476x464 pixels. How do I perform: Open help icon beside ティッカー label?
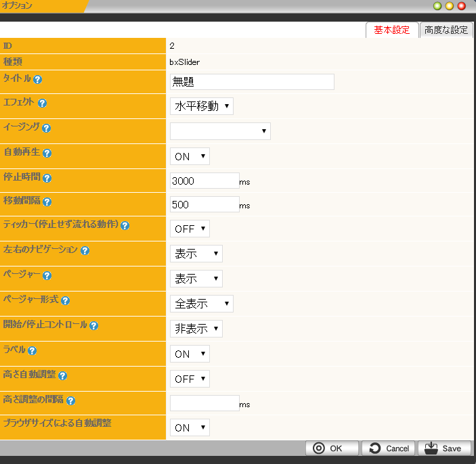(125, 225)
